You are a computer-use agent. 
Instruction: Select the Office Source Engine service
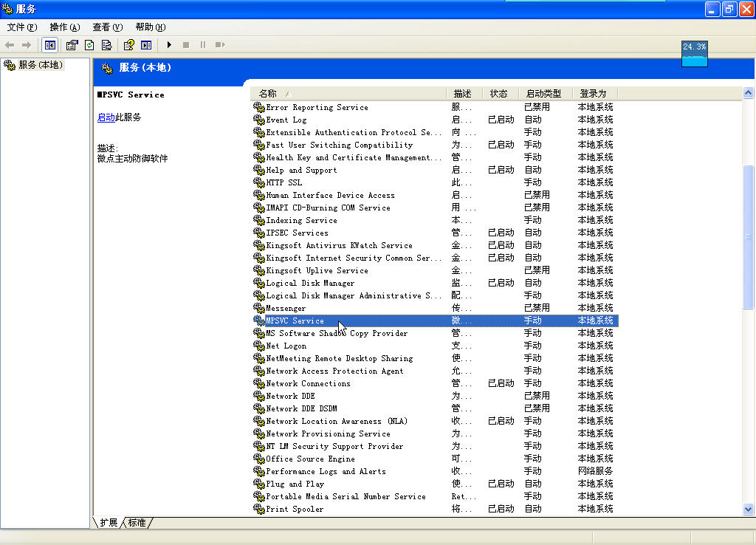click(434, 458)
